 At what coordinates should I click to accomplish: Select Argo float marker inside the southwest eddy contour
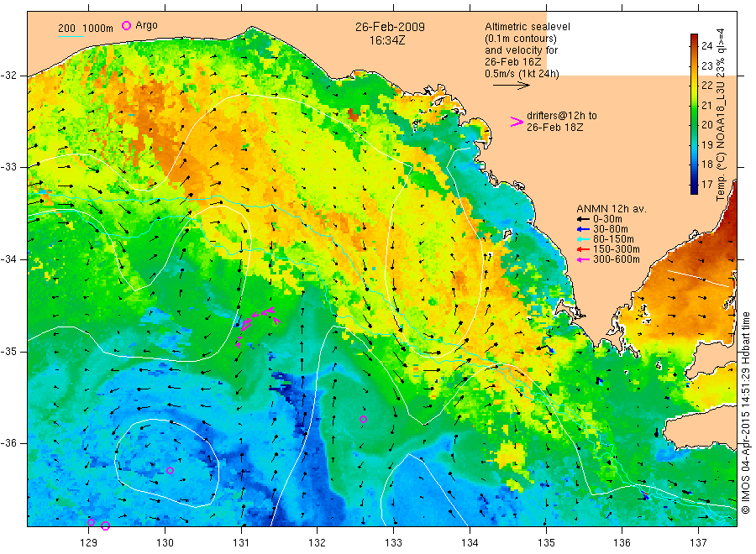(170, 470)
